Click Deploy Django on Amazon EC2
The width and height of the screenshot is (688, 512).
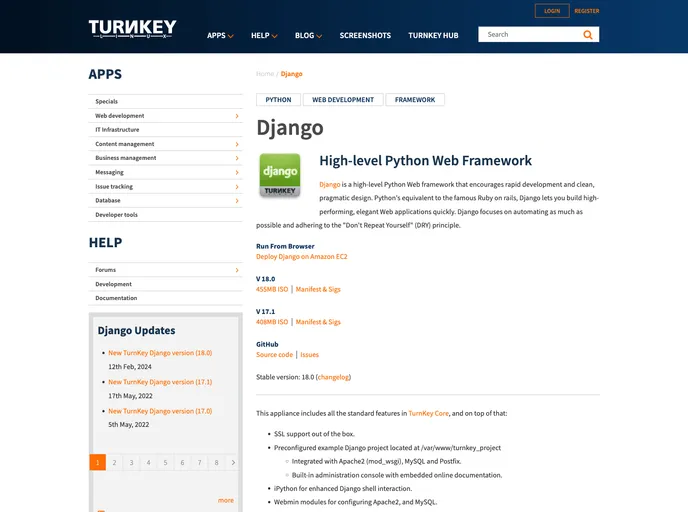pyautogui.click(x=301, y=257)
